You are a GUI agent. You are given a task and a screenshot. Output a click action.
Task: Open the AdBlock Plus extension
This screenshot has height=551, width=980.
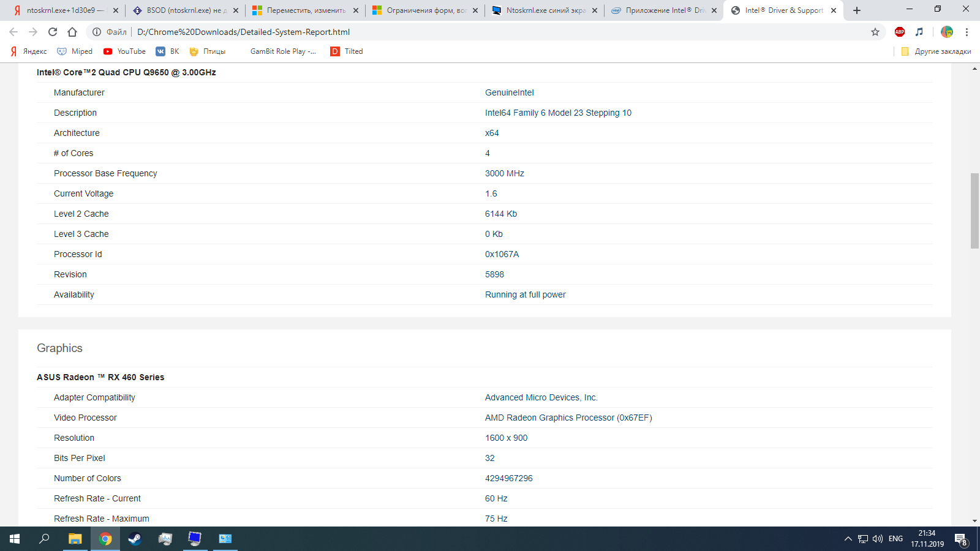coord(900,32)
